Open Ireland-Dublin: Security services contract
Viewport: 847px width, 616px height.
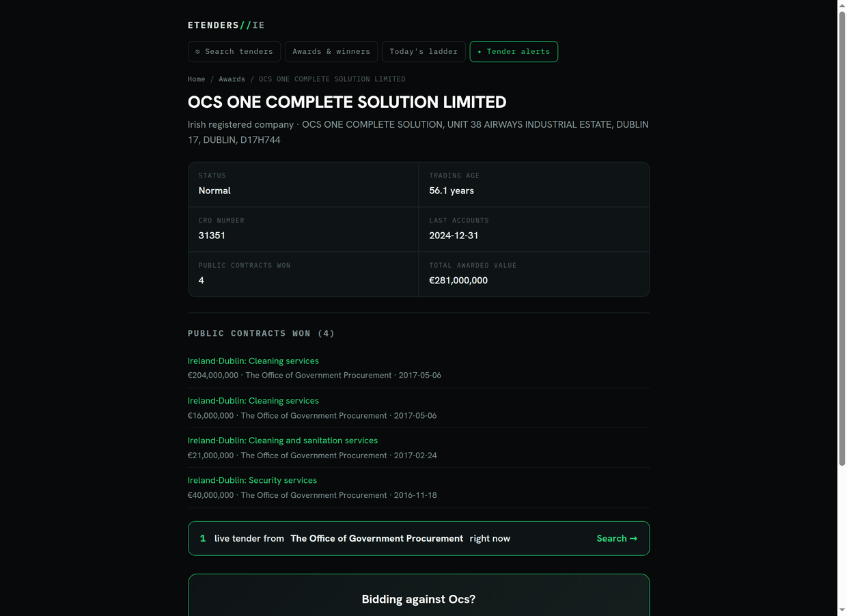coord(252,480)
